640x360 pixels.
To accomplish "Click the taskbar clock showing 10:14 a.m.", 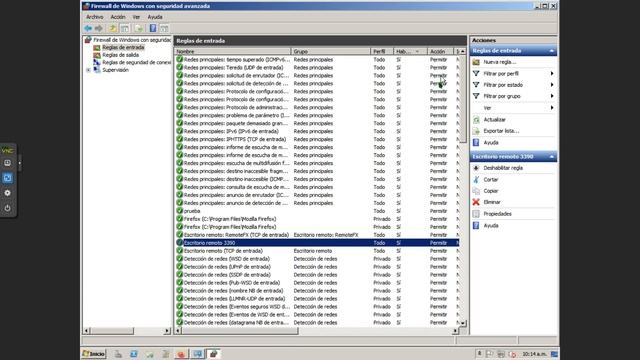I will coord(534,354).
